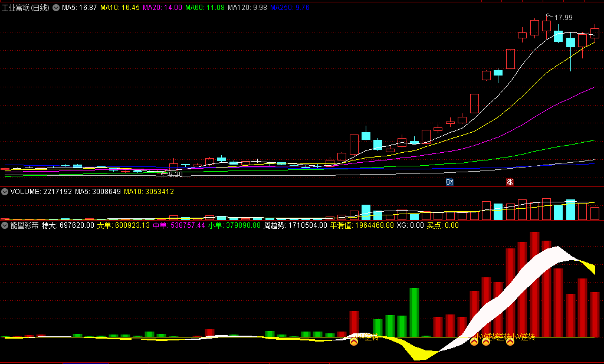This screenshot has width=604, height=364.
Task: Click the yellow 大单: 600923.13 value
Action: 123,225
